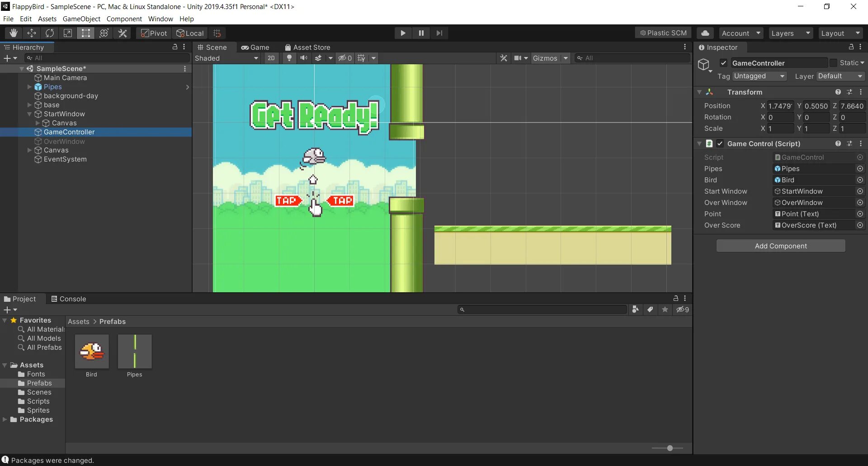This screenshot has width=868, height=466.
Task: Expand Pipes object in Hierarchy
Action: pyautogui.click(x=29, y=87)
